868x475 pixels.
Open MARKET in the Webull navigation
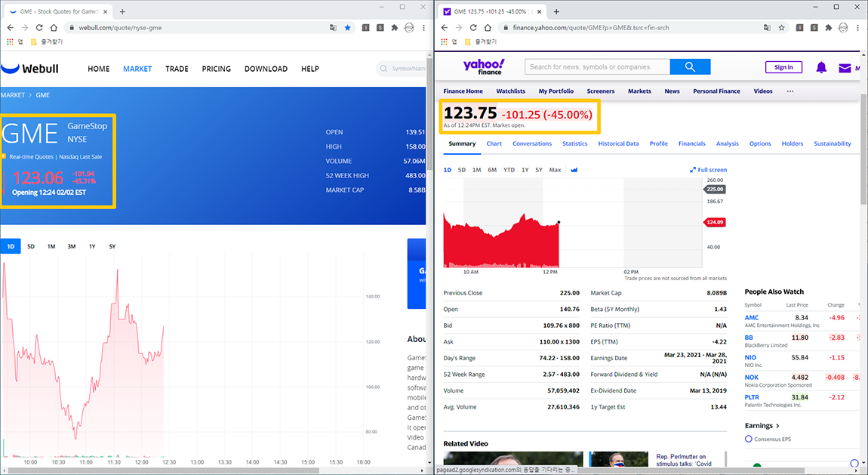(x=137, y=69)
